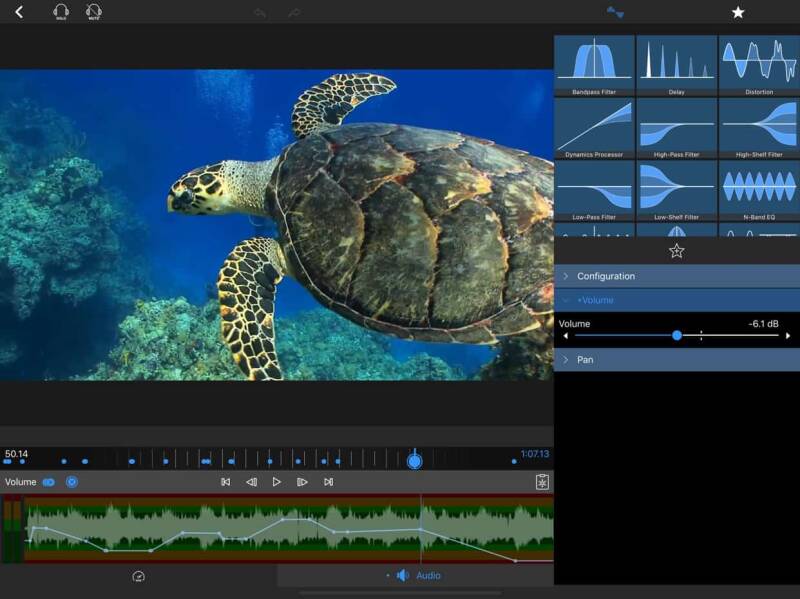
Task: Expand the Configuration section
Action: (677, 276)
